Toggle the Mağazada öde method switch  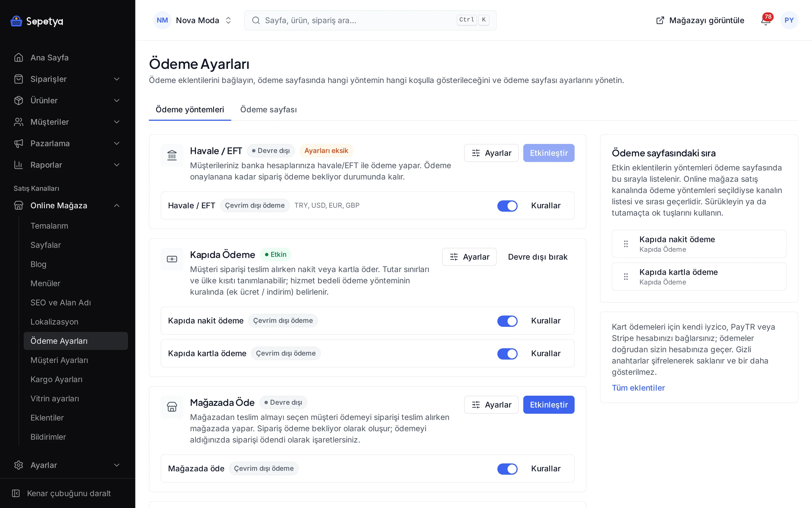[507, 469]
